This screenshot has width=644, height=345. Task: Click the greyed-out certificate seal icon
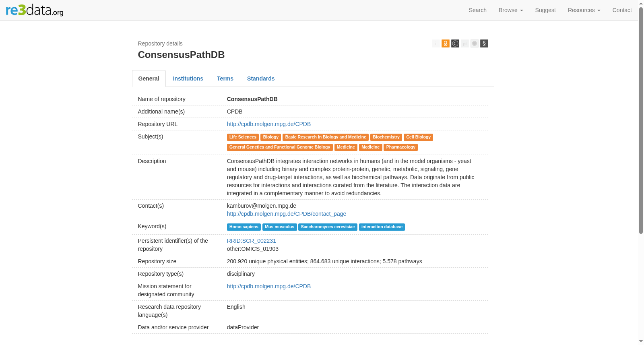tap(474, 43)
